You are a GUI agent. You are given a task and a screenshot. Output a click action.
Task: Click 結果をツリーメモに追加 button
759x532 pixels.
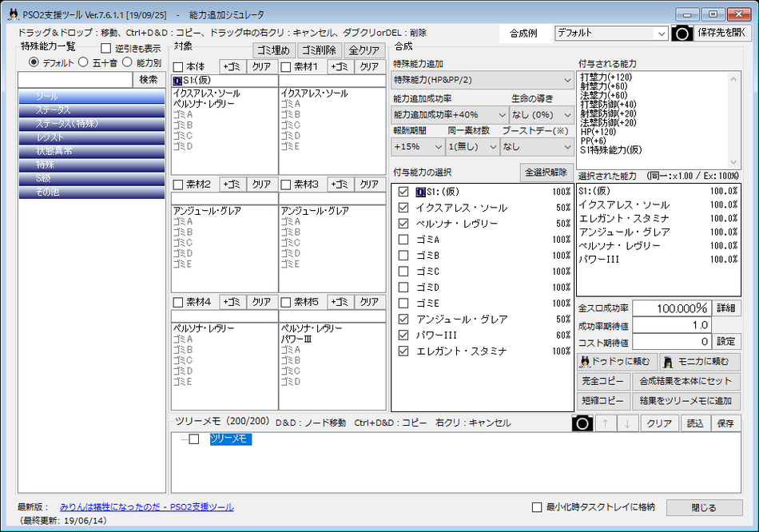[x=686, y=401]
